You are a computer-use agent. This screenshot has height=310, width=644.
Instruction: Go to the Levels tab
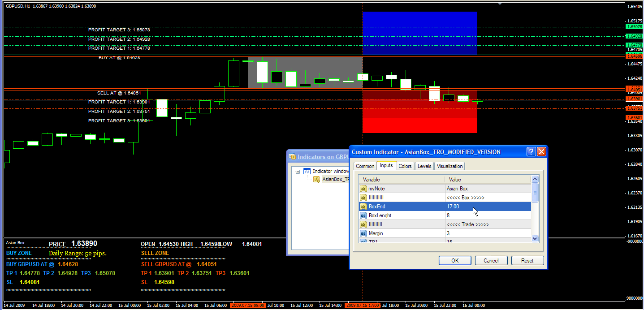coord(424,166)
